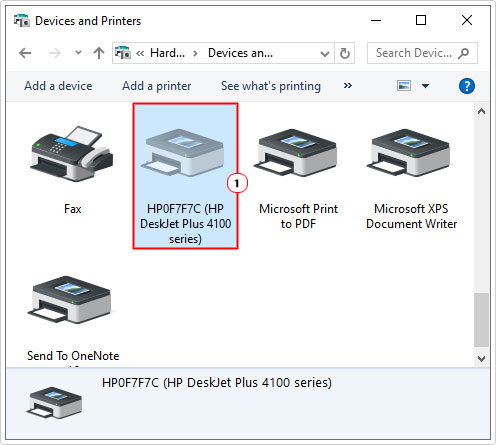Click the printer icon in details pane
This screenshot has width=496, height=445.
click(x=54, y=402)
